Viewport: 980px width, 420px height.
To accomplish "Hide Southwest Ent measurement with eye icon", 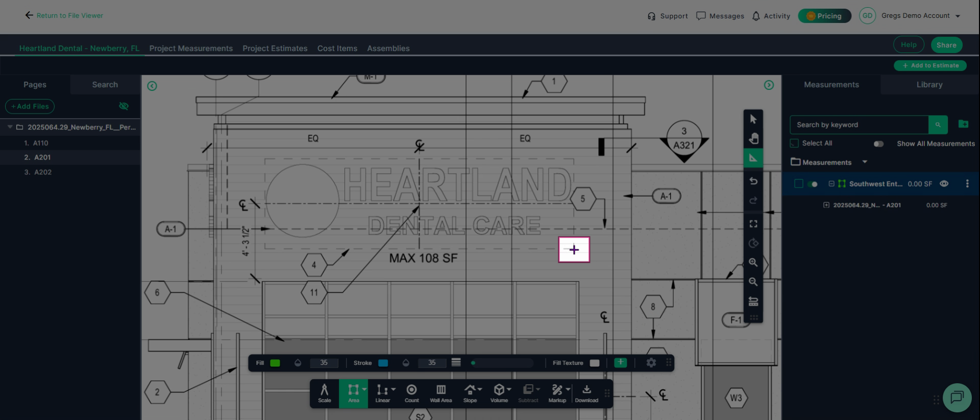I will point(944,184).
